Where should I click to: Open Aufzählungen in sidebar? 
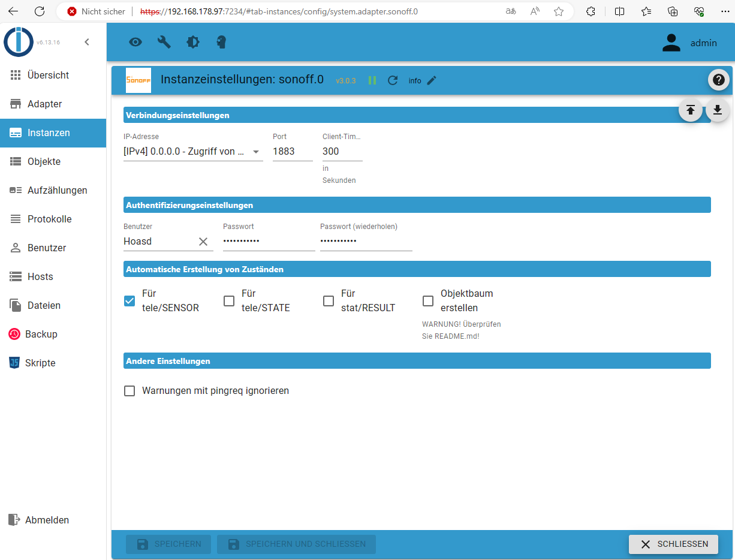point(53,190)
